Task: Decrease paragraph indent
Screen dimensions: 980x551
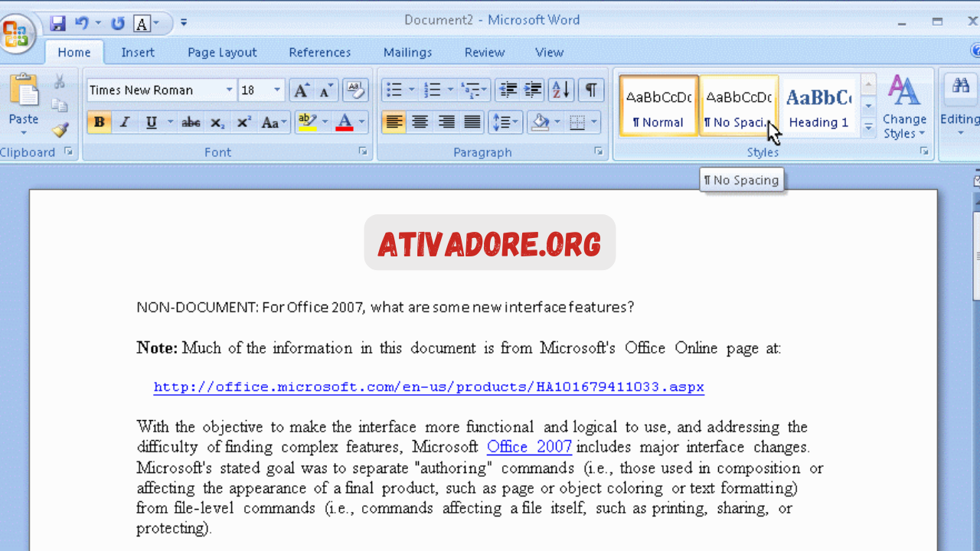Action: pos(508,90)
